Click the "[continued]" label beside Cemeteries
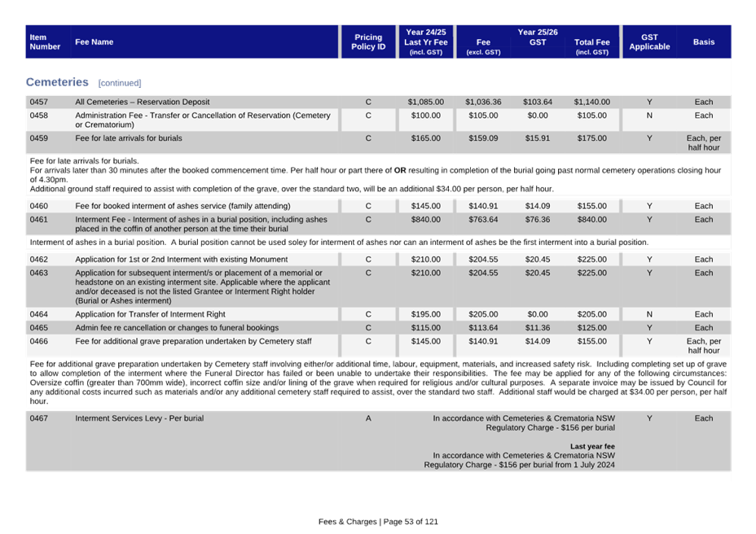The width and height of the screenshot is (756, 534). click(120, 83)
